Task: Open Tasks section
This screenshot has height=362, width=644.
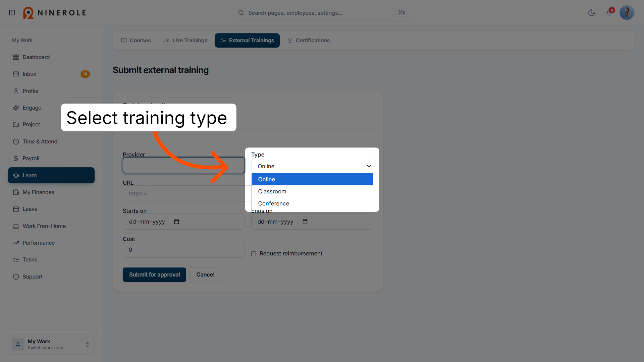Action: coord(51,259)
